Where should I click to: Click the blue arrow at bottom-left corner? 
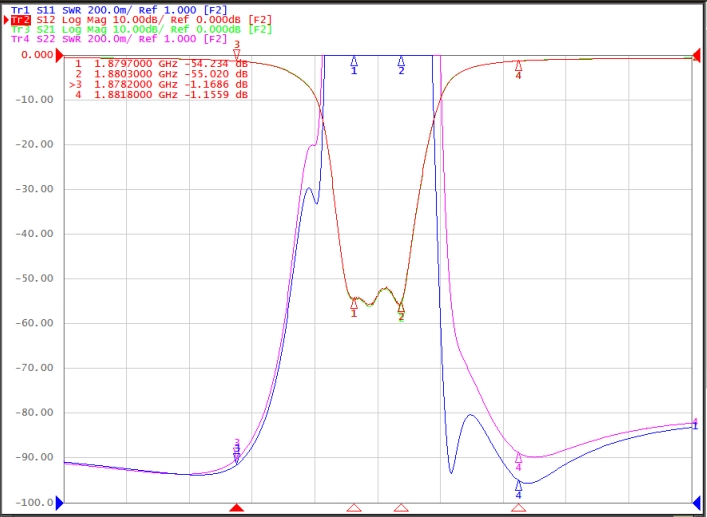pyautogui.click(x=60, y=503)
